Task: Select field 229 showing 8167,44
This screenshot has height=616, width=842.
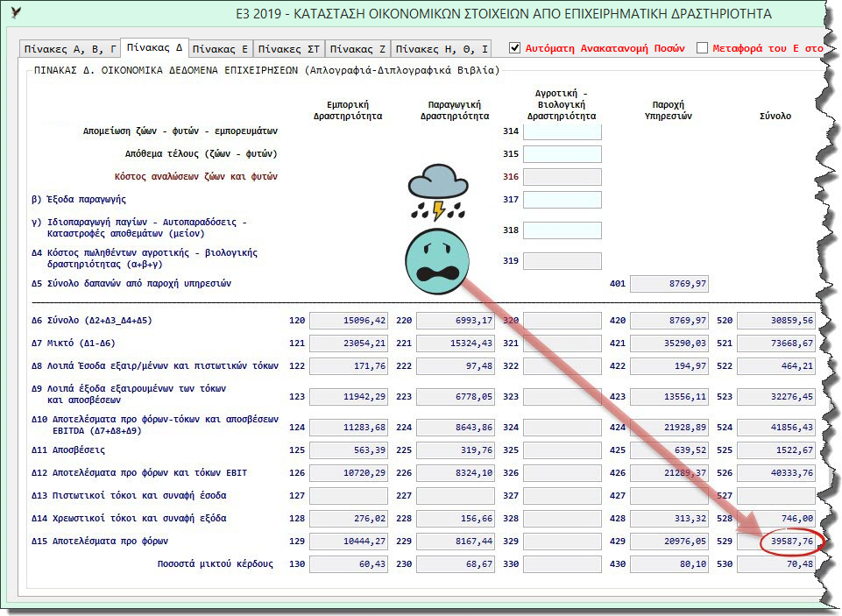Action: click(x=456, y=542)
